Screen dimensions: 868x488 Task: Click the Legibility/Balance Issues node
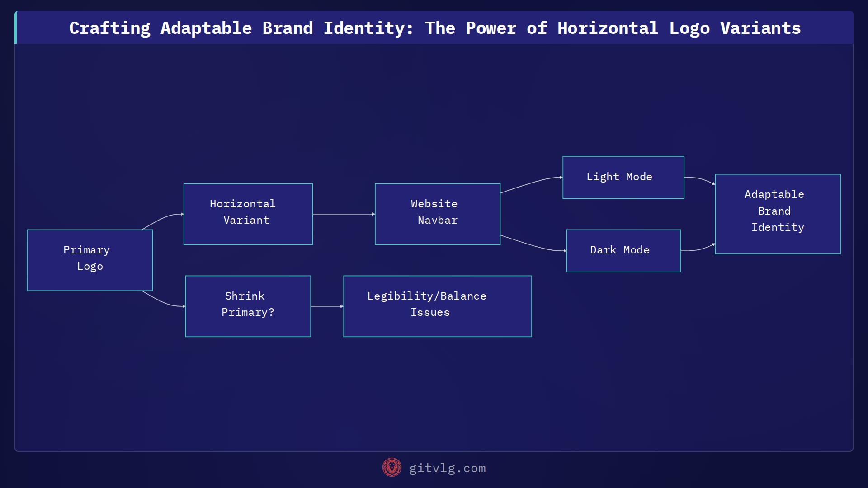coord(438,306)
